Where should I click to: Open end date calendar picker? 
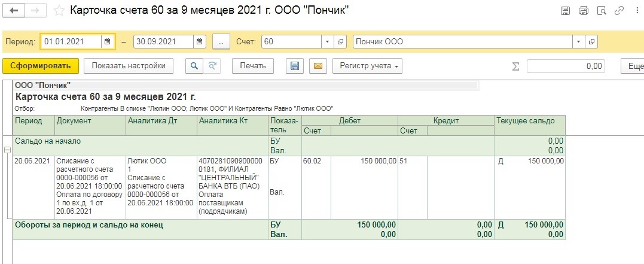[x=199, y=41]
